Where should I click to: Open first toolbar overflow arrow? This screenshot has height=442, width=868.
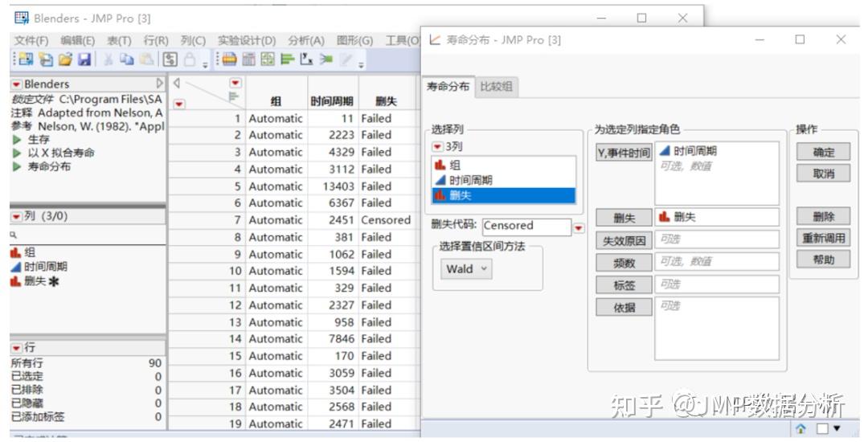click(x=205, y=65)
